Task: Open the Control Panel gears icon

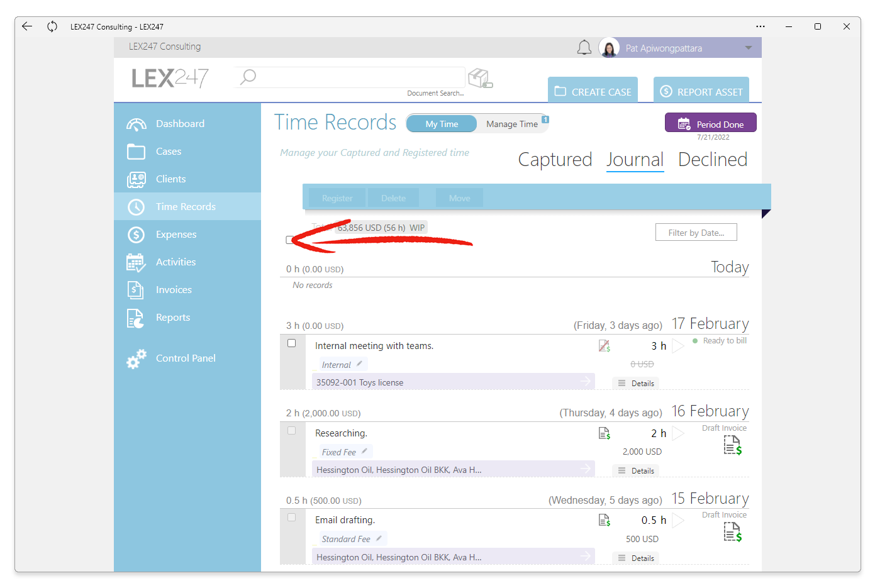Action: click(x=136, y=358)
